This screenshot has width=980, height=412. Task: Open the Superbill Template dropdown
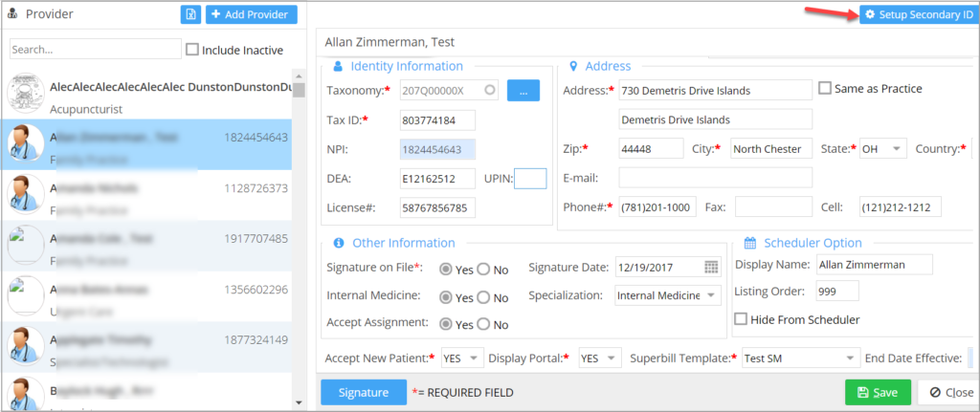[849, 358]
